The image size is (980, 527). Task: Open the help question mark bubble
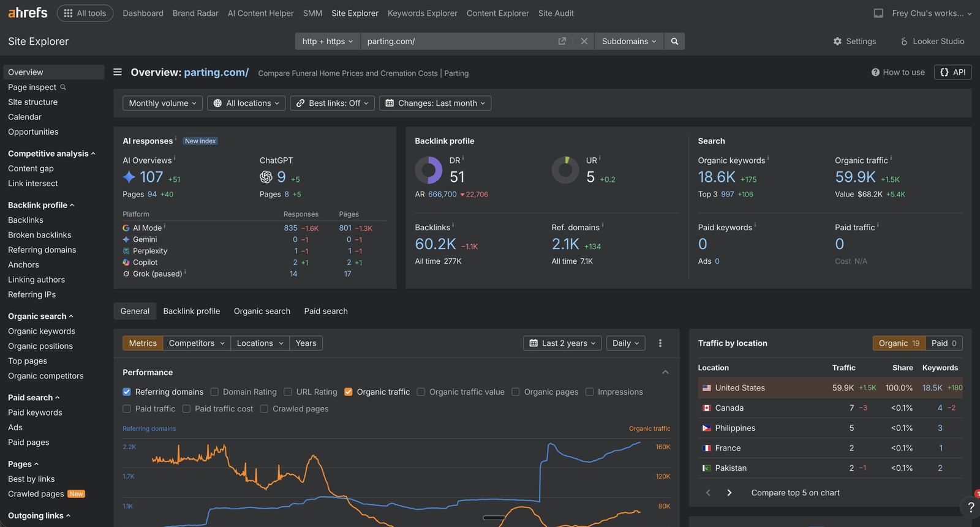971,507
